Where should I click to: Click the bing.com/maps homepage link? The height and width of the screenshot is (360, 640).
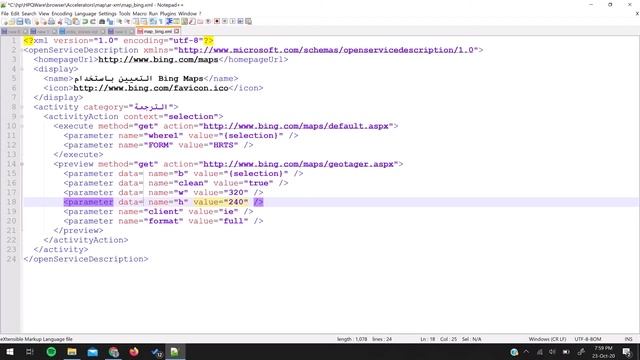coord(158,60)
